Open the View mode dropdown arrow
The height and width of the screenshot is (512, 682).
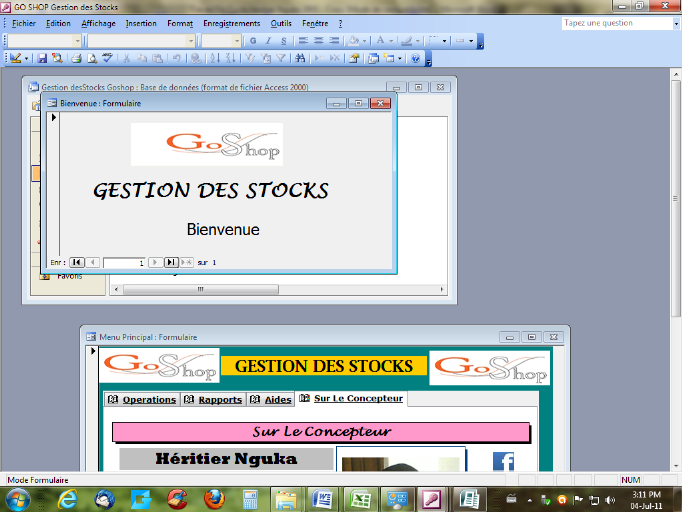(x=27, y=59)
